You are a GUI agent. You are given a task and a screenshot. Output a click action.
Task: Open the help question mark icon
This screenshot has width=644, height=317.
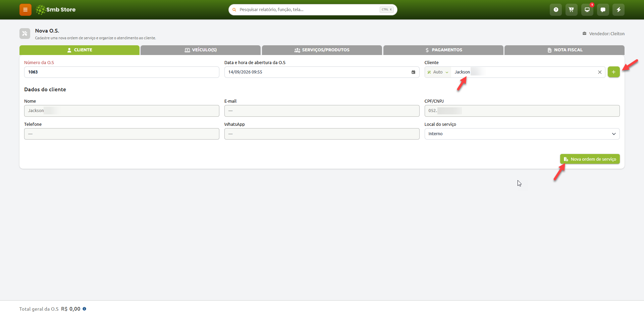[x=556, y=10]
